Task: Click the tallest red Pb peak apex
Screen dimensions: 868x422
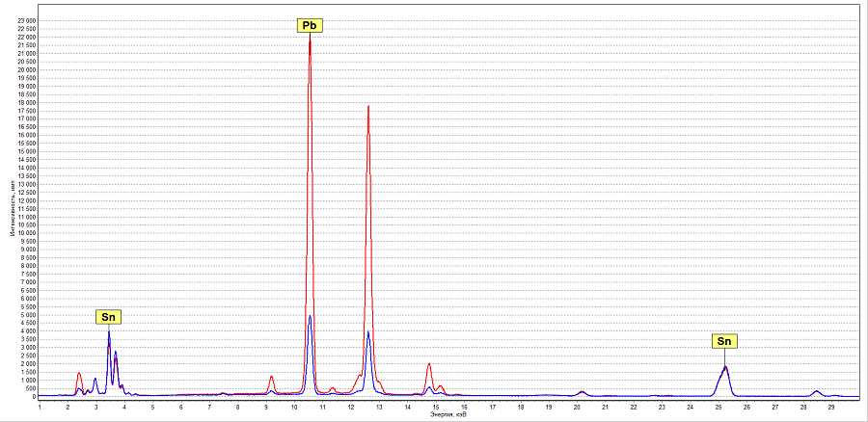Action: (x=310, y=40)
